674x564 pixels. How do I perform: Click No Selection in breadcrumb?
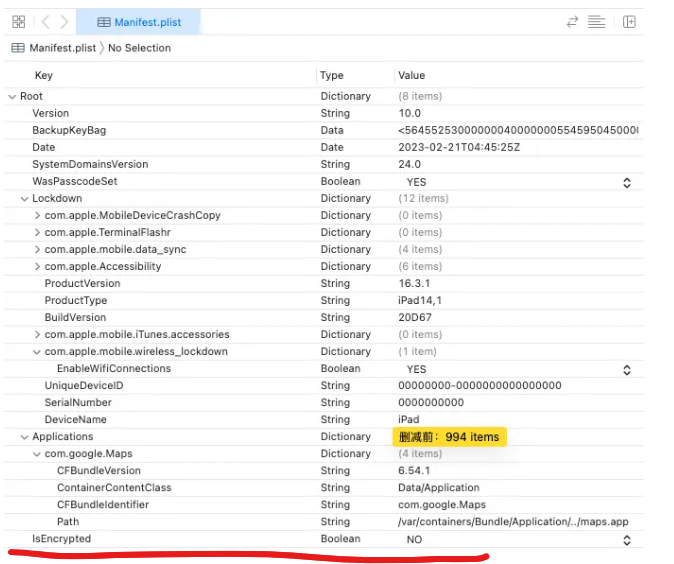tap(139, 48)
